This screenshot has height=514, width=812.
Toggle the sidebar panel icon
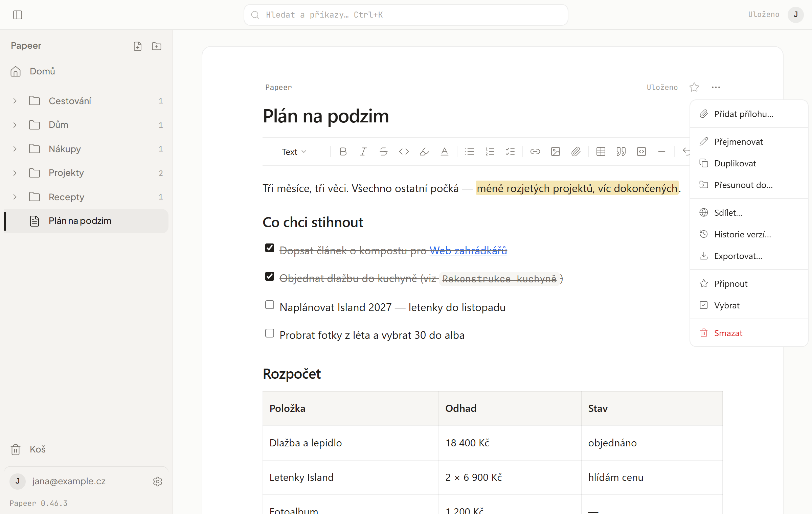[x=18, y=15]
